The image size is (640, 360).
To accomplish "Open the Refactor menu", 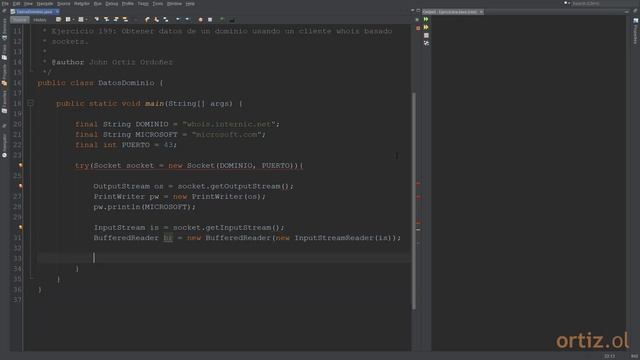I will pos(82,4).
